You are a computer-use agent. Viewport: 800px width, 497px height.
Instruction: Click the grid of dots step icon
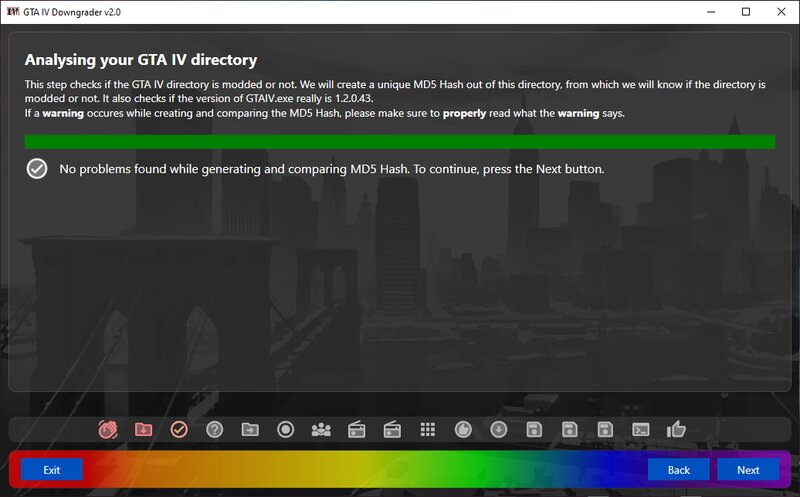[428, 429]
